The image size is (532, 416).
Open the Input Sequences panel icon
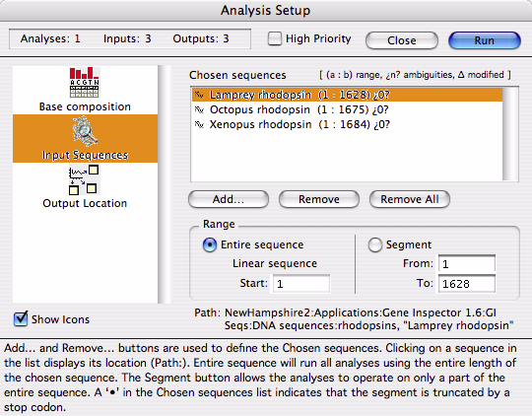click(85, 131)
